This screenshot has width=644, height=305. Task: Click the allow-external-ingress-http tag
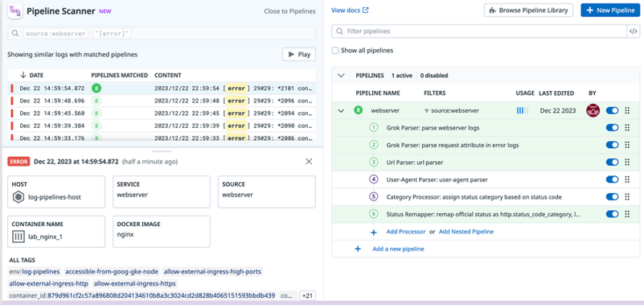coord(48,283)
